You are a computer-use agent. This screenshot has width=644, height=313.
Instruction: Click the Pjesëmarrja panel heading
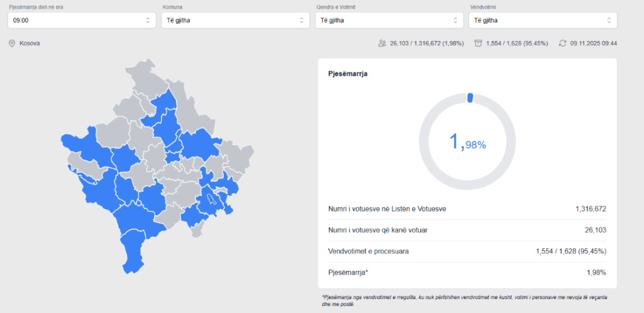click(x=348, y=74)
